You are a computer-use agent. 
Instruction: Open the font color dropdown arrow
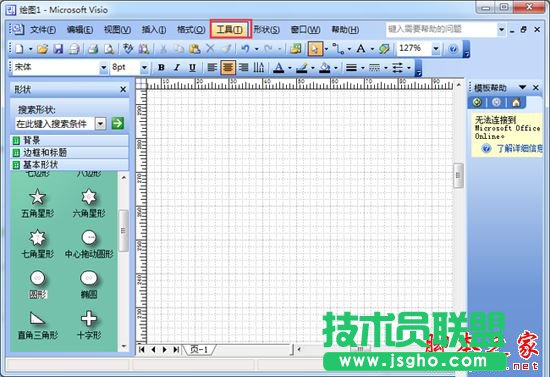290,68
